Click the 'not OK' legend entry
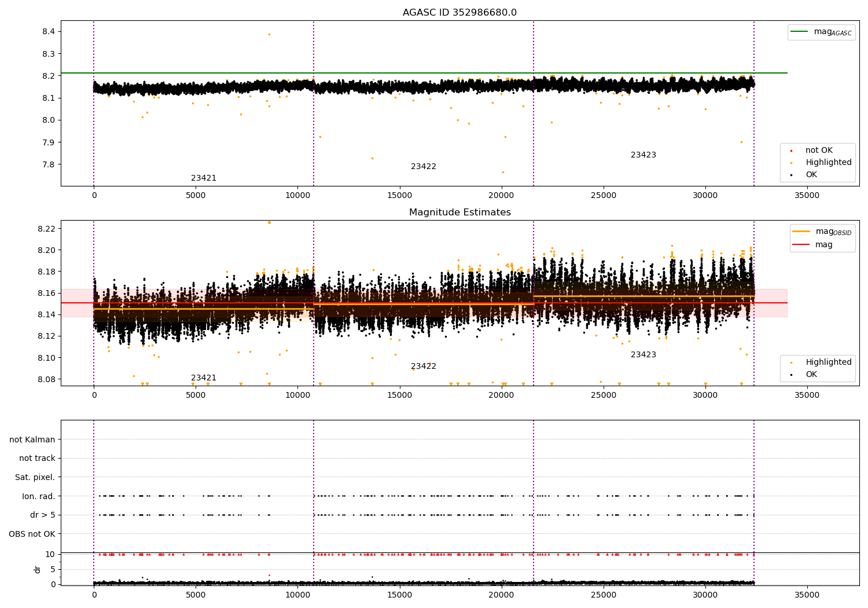868x608 pixels. click(x=819, y=151)
